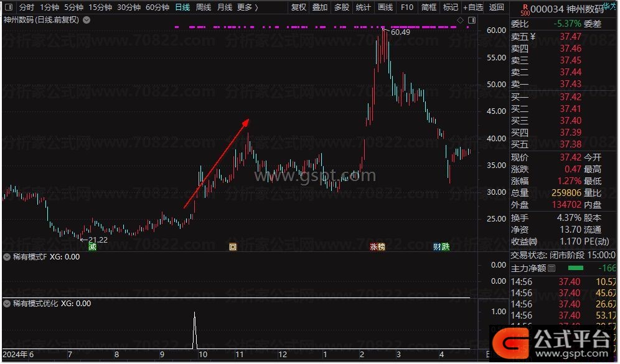
Task: Open the 多股 multi-stock view
Action: (x=342, y=7)
